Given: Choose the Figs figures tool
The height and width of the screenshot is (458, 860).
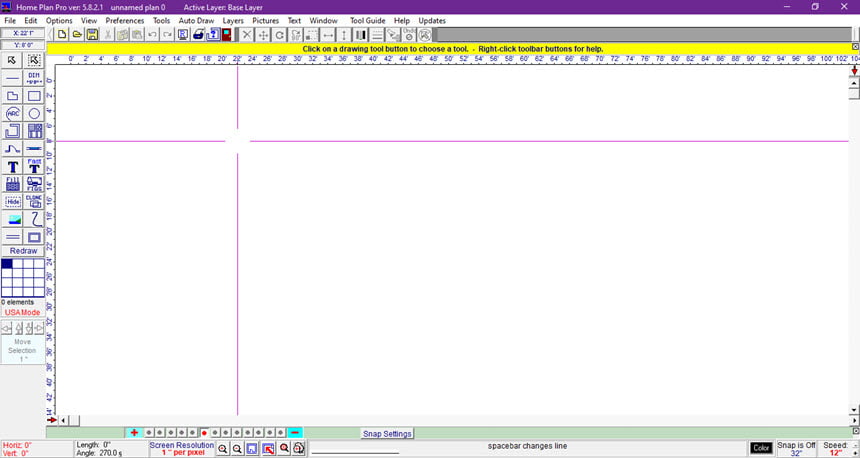Looking at the screenshot, I should (34, 184).
